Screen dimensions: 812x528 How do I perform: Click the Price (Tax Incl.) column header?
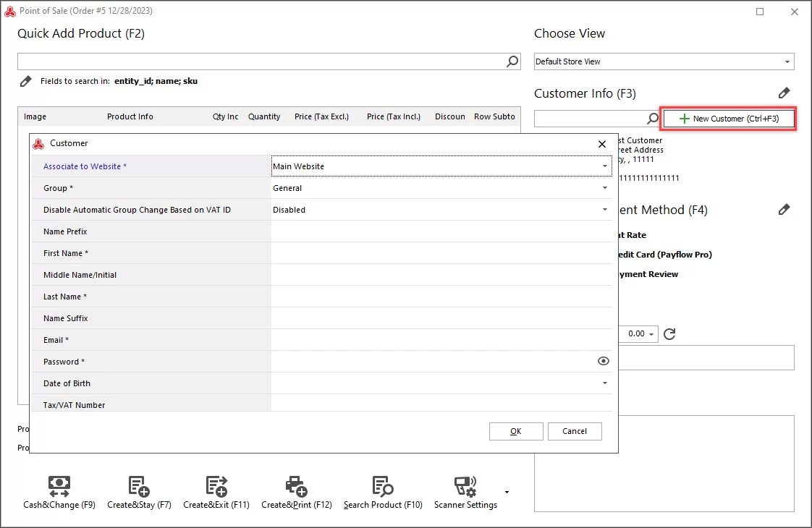394,116
